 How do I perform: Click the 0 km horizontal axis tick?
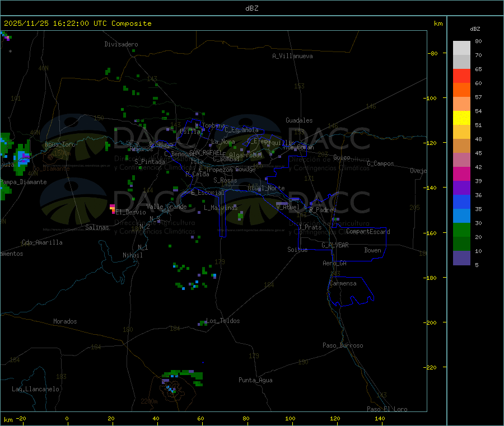tap(67, 418)
